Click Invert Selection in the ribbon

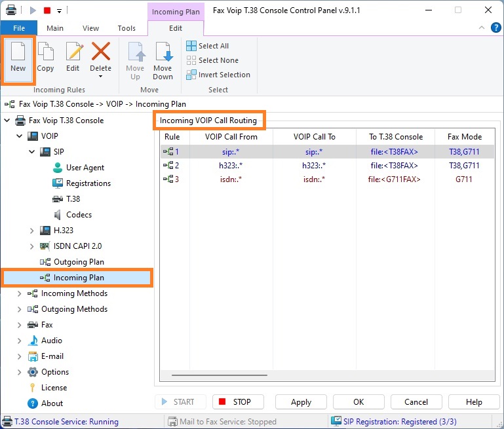(218, 75)
